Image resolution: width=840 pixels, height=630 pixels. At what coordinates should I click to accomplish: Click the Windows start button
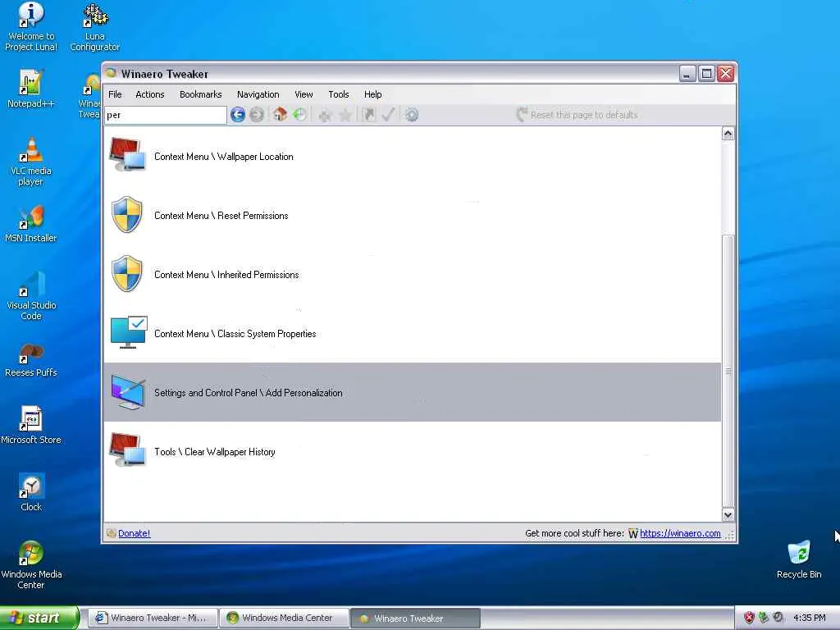click(39, 618)
